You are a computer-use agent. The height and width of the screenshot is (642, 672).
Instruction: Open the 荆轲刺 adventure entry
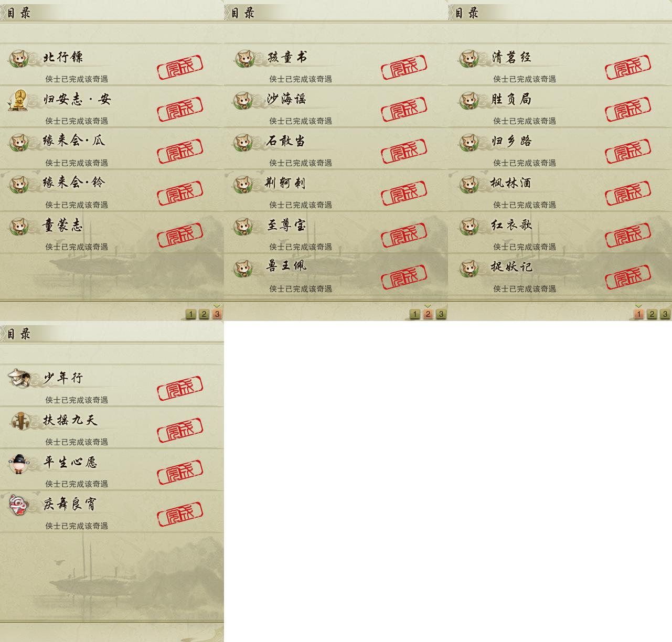point(336,190)
